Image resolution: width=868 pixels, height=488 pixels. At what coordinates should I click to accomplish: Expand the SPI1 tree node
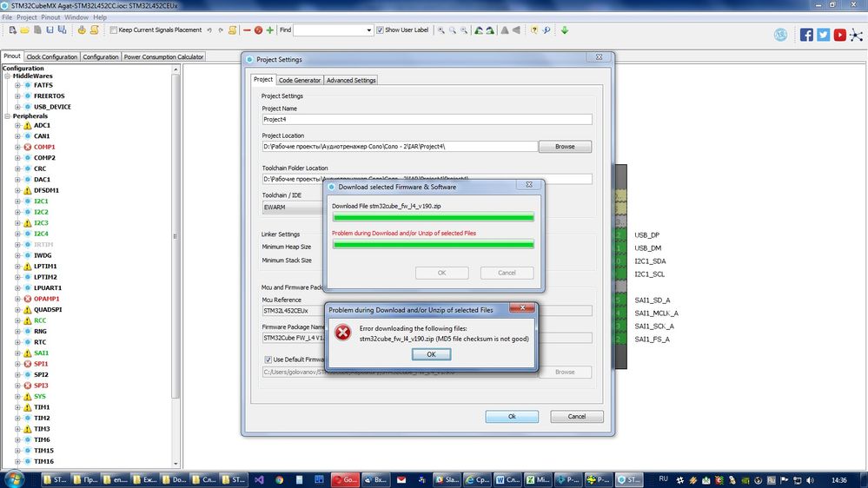pyautogui.click(x=17, y=364)
